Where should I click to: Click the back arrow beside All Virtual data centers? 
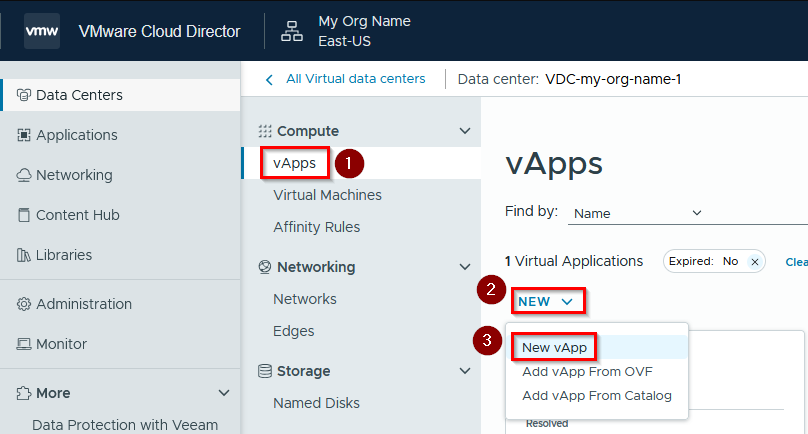click(269, 80)
